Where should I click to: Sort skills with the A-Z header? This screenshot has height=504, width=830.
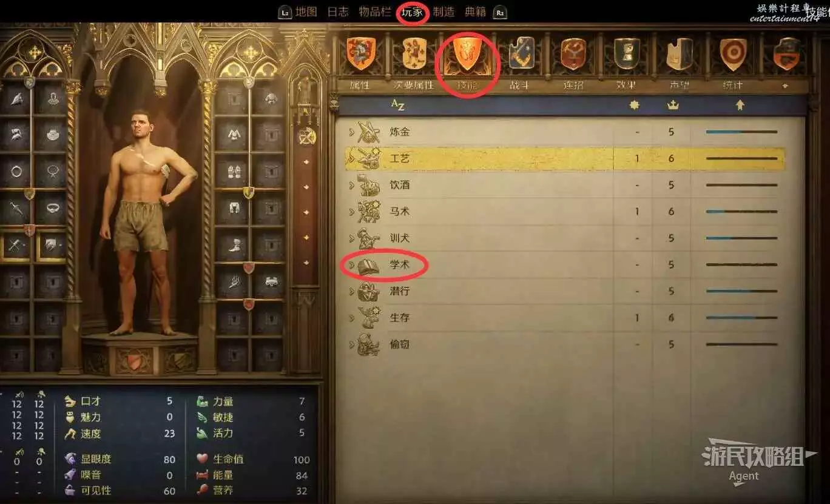pos(397,106)
